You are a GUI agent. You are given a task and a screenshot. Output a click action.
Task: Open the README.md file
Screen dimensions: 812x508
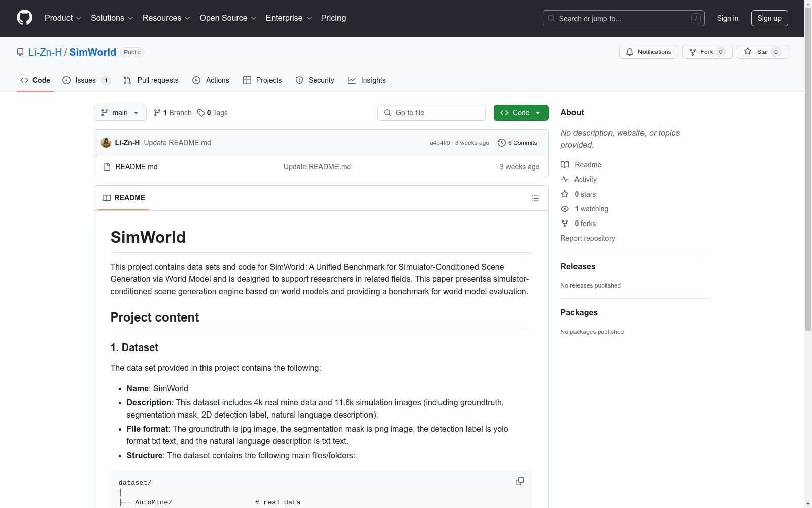point(137,167)
